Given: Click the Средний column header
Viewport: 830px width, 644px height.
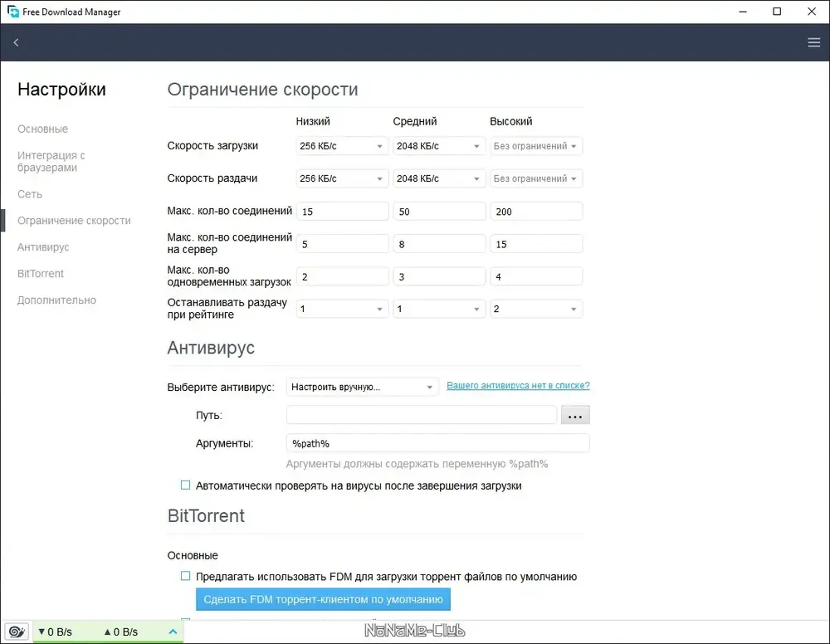Looking at the screenshot, I should point(415,122).
